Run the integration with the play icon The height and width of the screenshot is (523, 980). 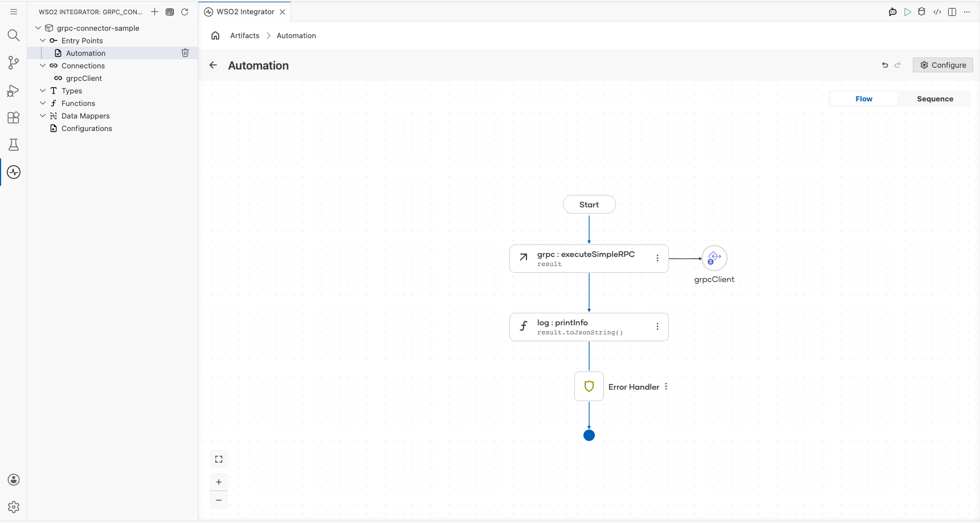908,11
